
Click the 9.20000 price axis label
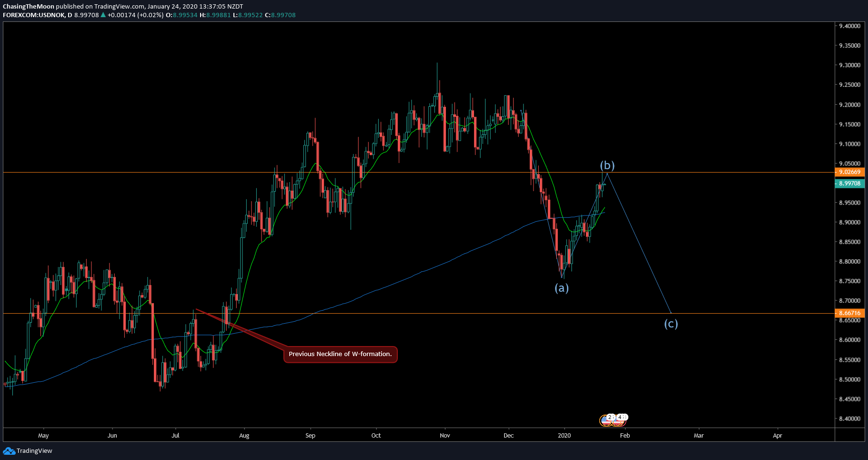849,104
